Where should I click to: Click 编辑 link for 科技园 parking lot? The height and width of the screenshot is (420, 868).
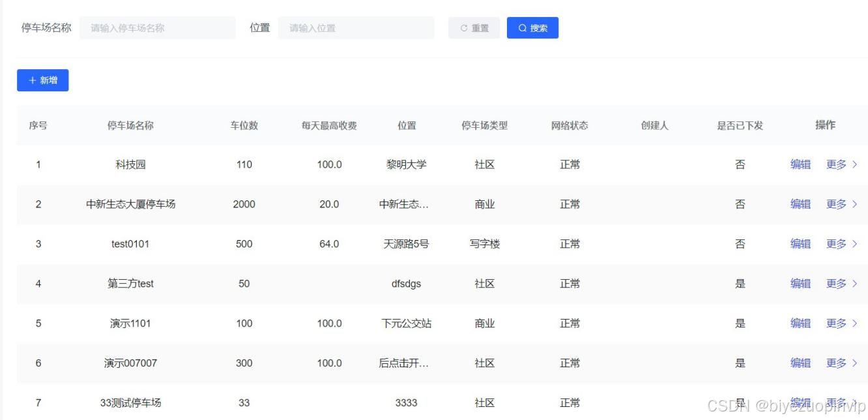(x=800, y=164)
